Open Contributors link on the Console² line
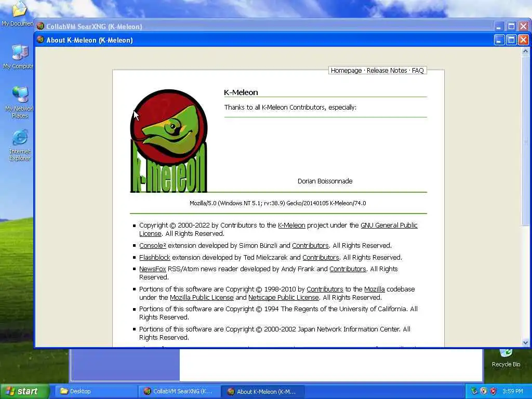 click(x=311, y=246)
